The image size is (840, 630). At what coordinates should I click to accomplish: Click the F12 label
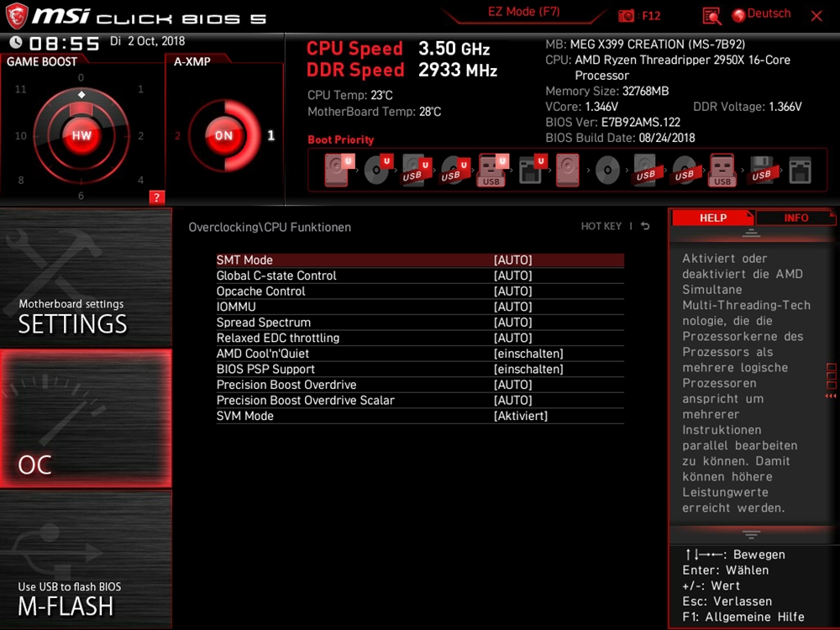[x=651, y=15]
